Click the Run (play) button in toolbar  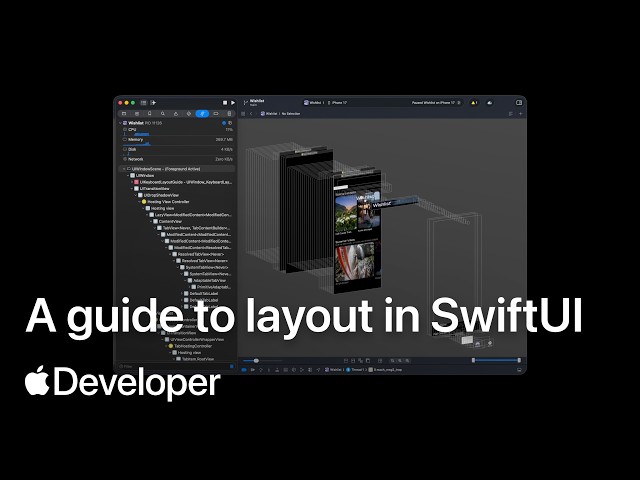tap(233, 103)
